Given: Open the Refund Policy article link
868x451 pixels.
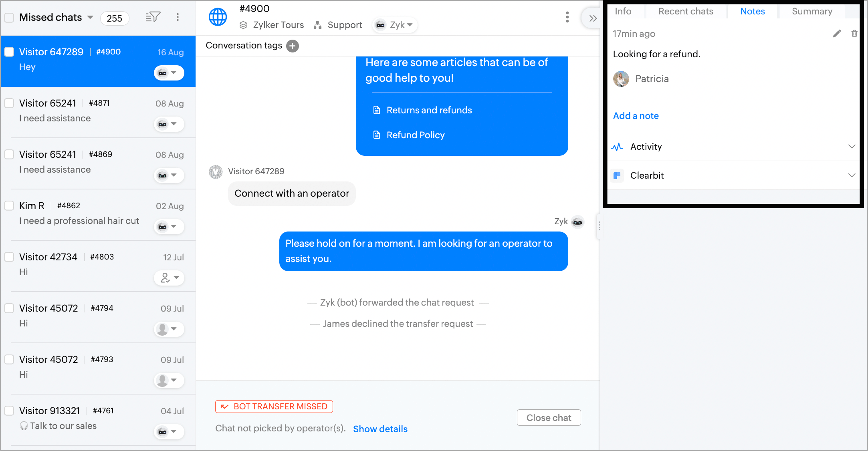Looking at the screenshot, I should tap(415, 135).
